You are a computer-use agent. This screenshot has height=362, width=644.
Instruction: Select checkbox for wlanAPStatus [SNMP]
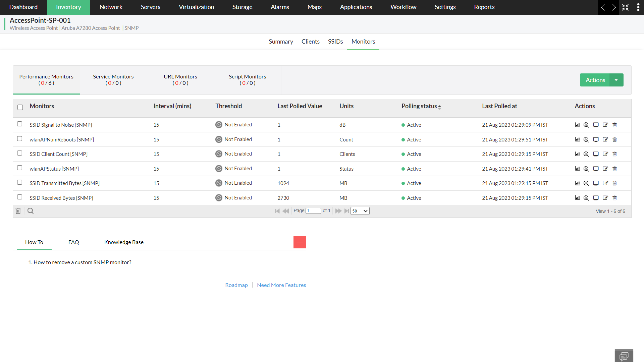pos(20,168)
